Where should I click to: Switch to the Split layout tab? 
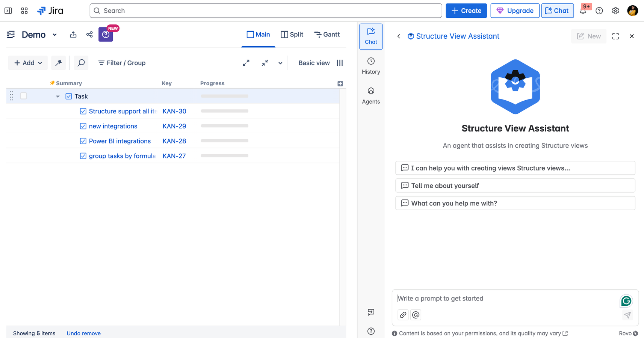(x=292, y=35)
